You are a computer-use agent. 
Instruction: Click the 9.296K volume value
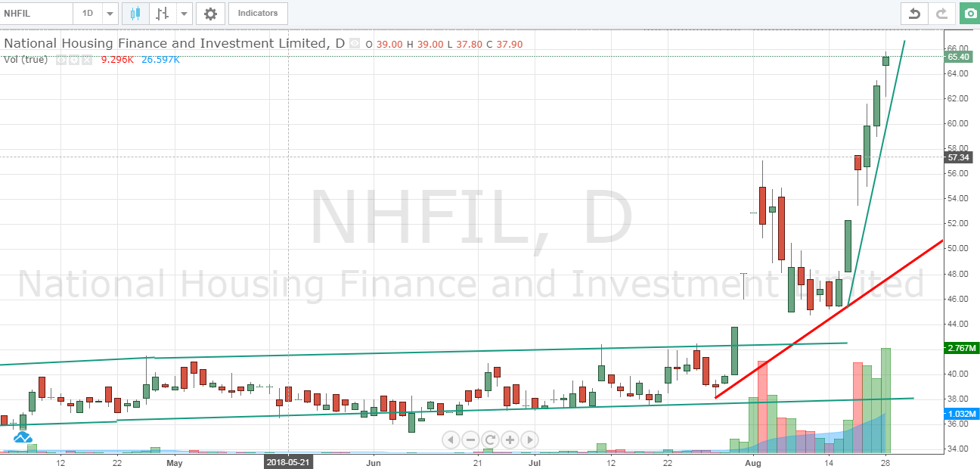(117, 60)
